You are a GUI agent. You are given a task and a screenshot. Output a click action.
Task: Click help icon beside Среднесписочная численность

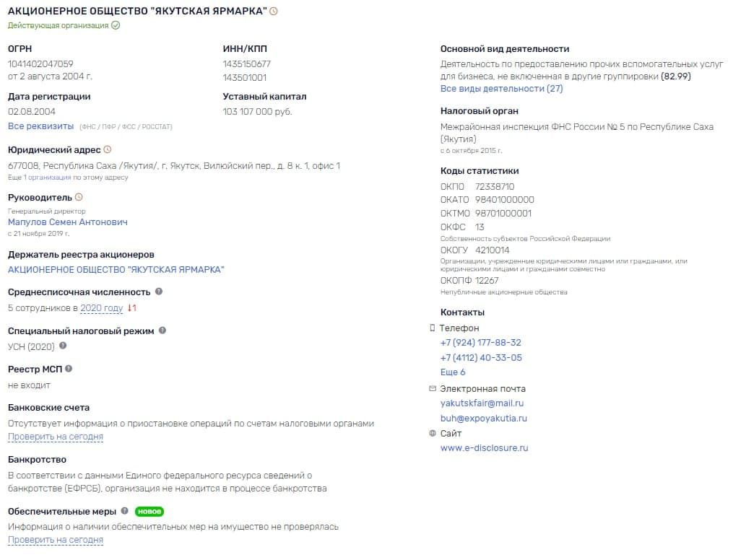(159, 292)
